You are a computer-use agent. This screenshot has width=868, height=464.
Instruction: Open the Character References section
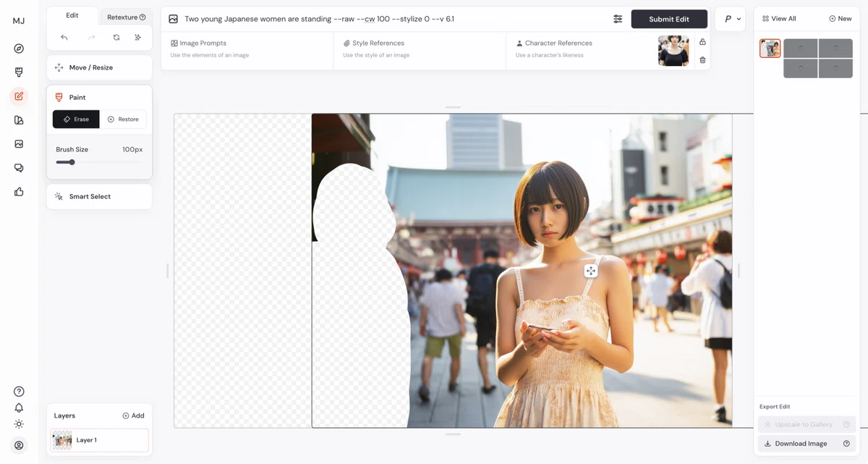(x=580, y=48)
